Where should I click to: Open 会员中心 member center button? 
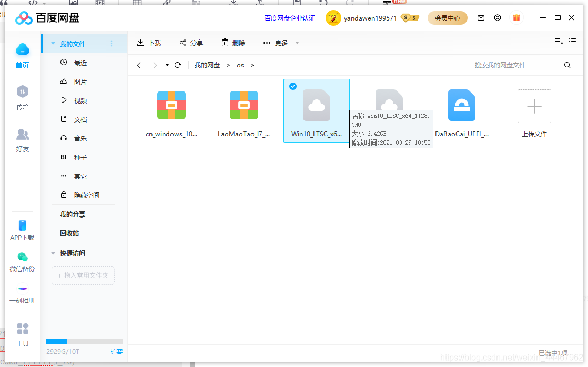coord(448,18)
